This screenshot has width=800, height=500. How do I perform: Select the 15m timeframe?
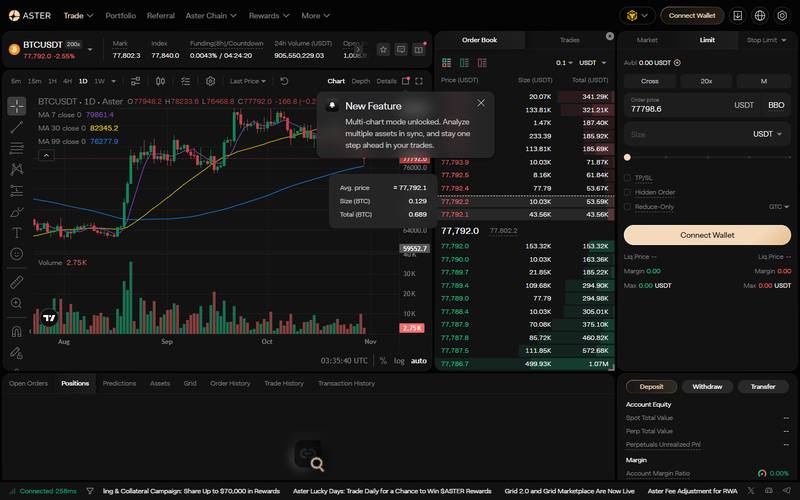coord(34,81)
